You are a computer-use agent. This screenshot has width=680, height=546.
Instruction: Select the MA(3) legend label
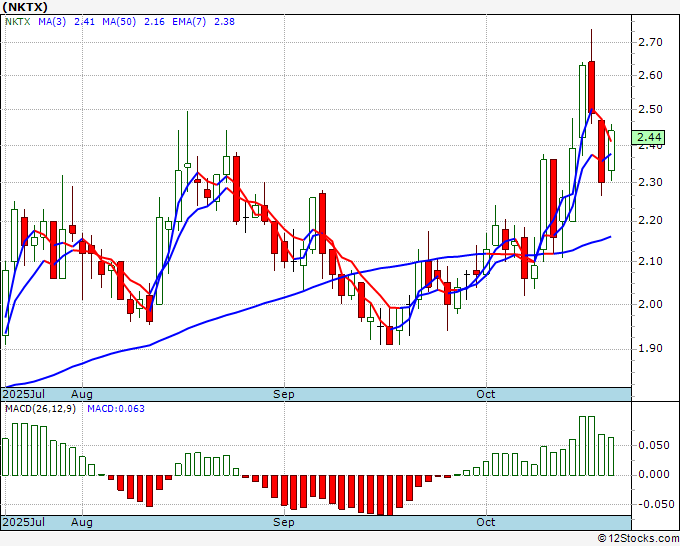click(x=52, y=22)
